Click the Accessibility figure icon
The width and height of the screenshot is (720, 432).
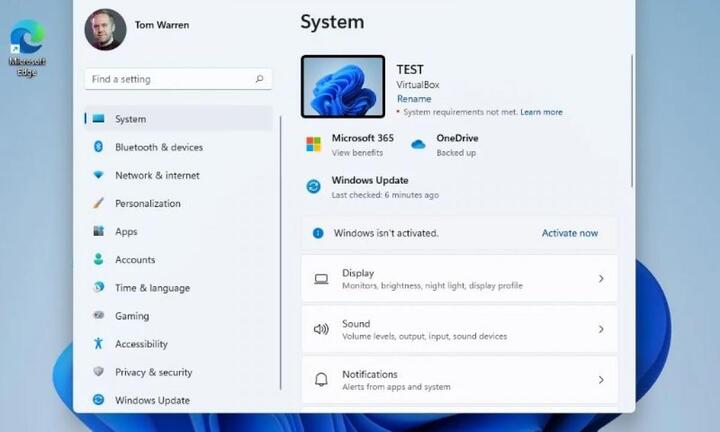point(98,343)
